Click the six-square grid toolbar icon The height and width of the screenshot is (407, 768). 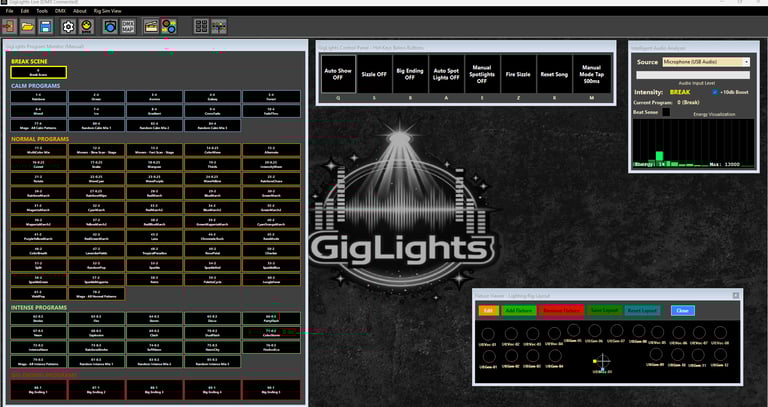(x=201, y=26)
